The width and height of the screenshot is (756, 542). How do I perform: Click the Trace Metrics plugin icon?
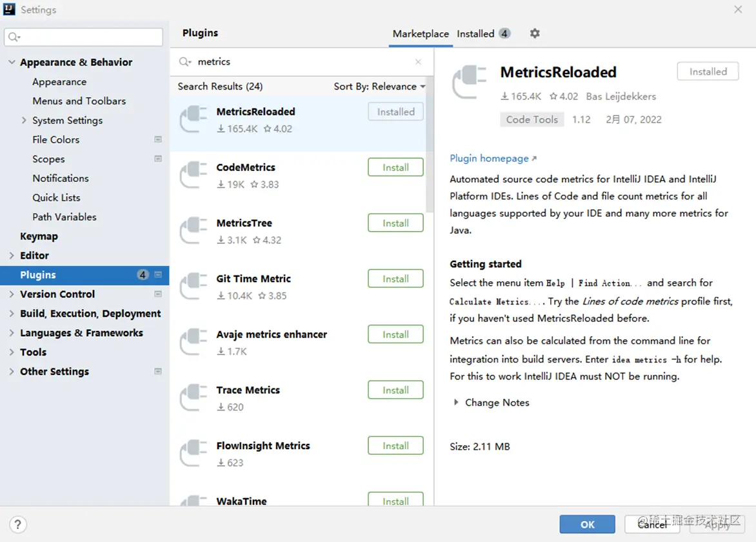coord(194,397)
